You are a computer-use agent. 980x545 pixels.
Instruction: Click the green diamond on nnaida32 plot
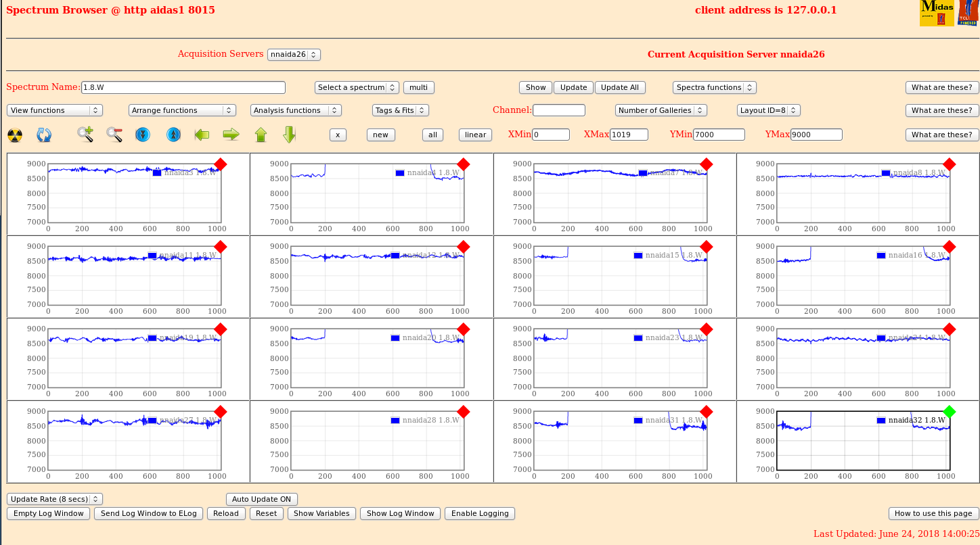[x=949, y=411]
